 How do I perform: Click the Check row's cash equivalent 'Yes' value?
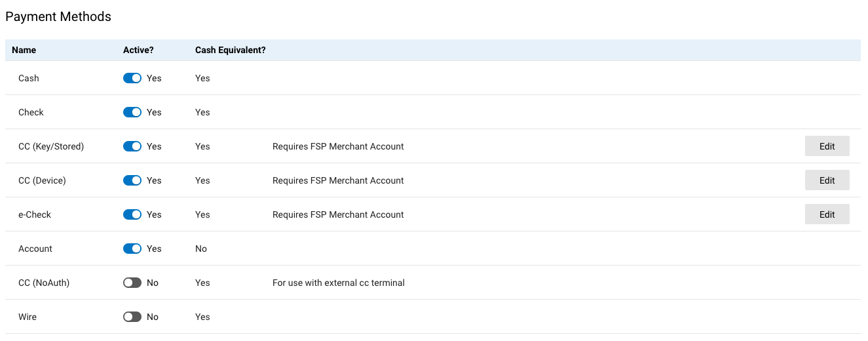(202, 112)
